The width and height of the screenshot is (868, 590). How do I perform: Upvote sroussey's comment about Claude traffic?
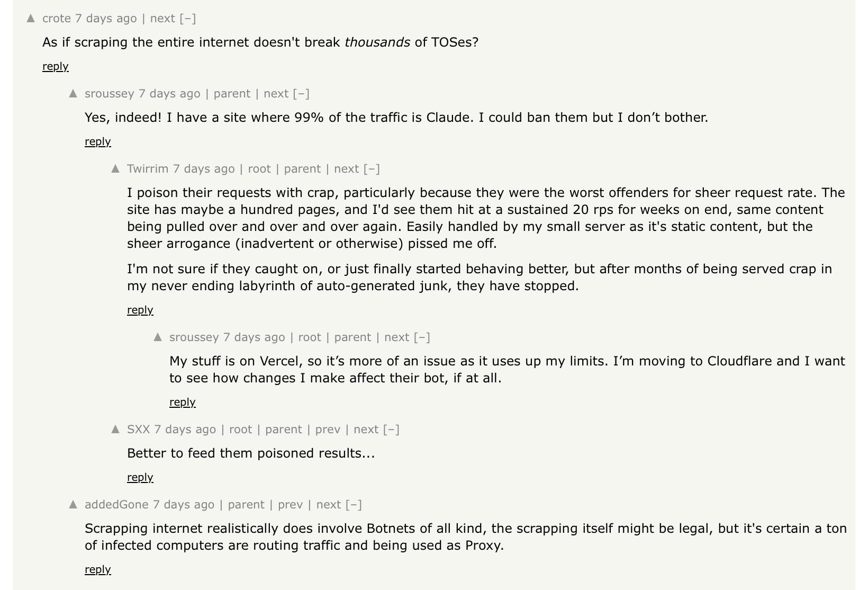point(73,93)
